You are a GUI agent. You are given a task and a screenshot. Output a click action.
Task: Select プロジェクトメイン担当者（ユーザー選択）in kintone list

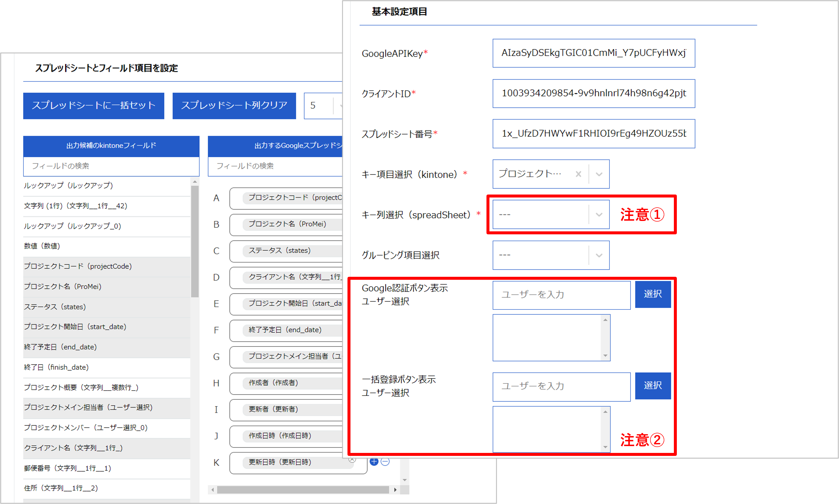tap(107, 407)
